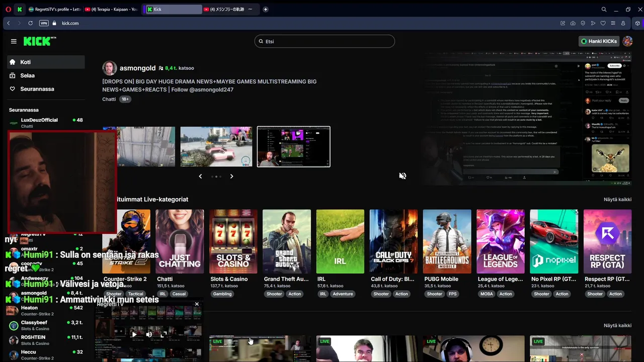Open League of Legends category card

pyautogui.click(x=501, y=241)
